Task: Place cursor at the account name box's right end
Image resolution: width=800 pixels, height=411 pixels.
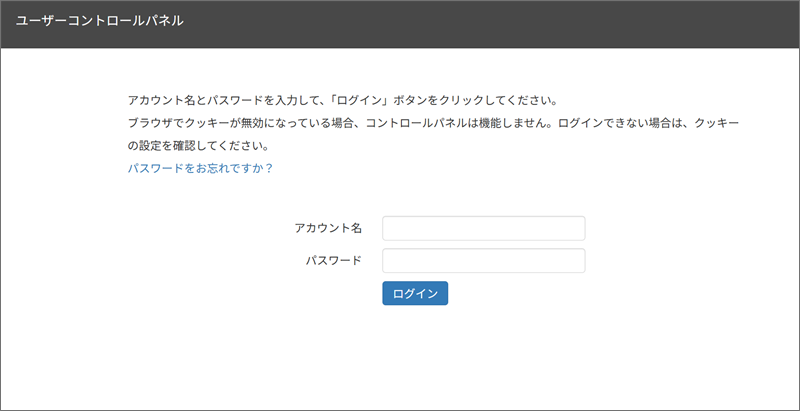Action: pyautogui.click(x=579, y=228)
